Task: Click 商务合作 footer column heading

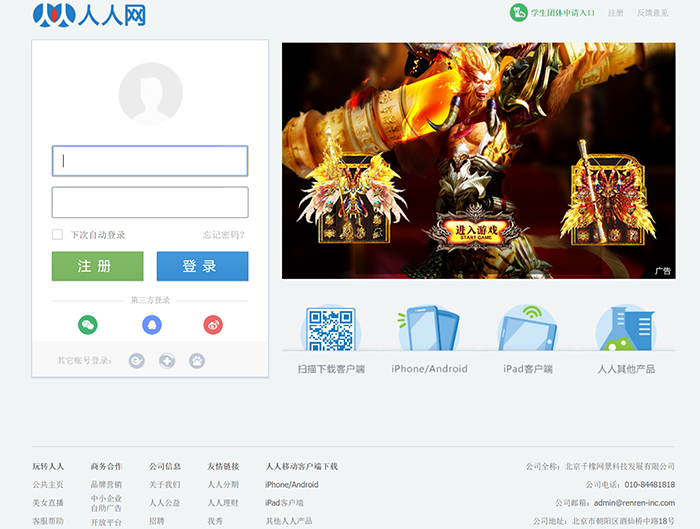Action: [106, 466]
